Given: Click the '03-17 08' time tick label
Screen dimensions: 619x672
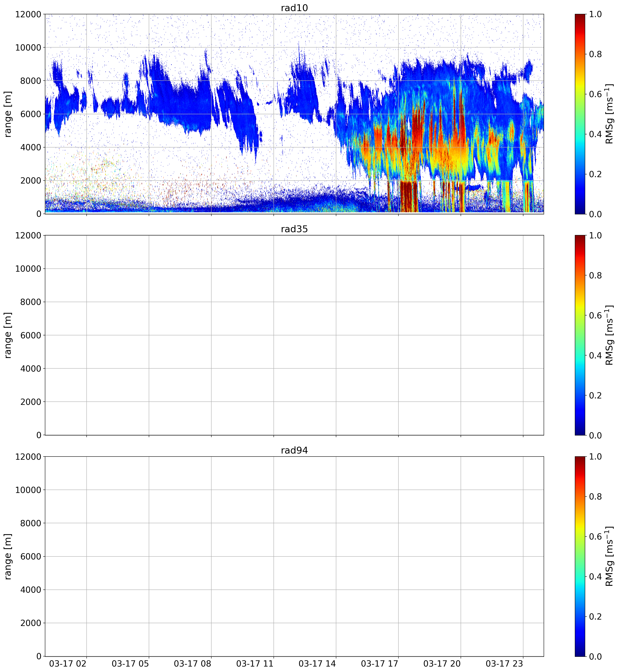Looking at the screenshot, I should [x=193, y=664].
